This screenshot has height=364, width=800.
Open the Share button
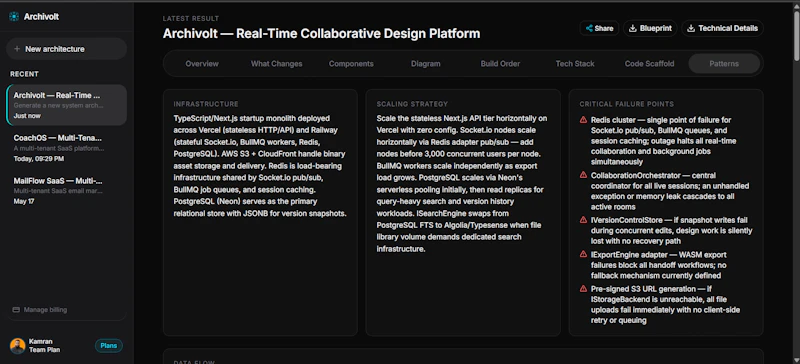pyautogui.click(x=599, y=29)
